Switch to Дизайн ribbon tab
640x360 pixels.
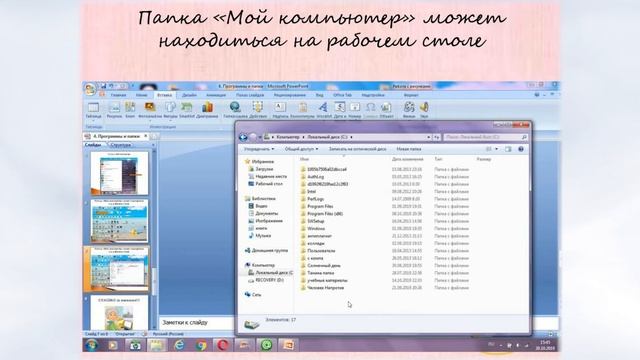tap(189, 95)
